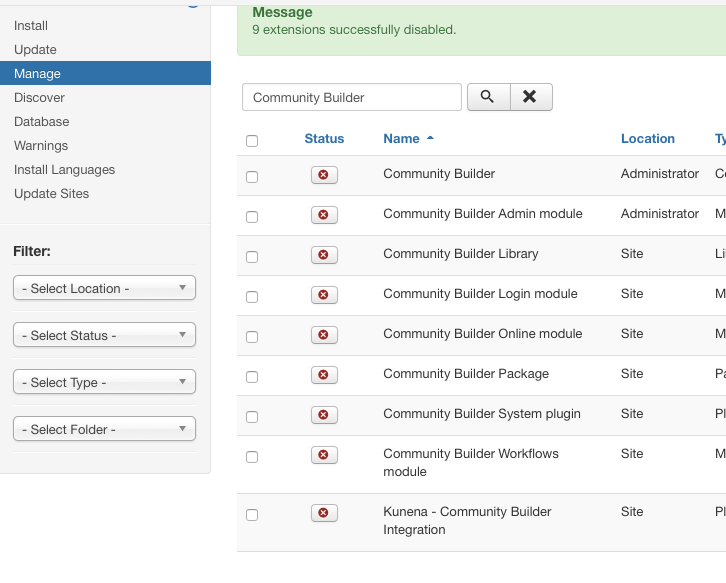Check the Community Builder Library checkbox

tap(252, 257)
